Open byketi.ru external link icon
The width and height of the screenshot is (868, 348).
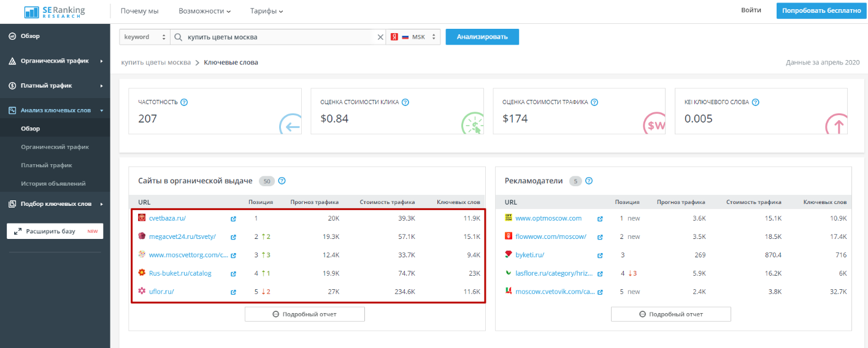pyautogui.click(x=600, y=255)
